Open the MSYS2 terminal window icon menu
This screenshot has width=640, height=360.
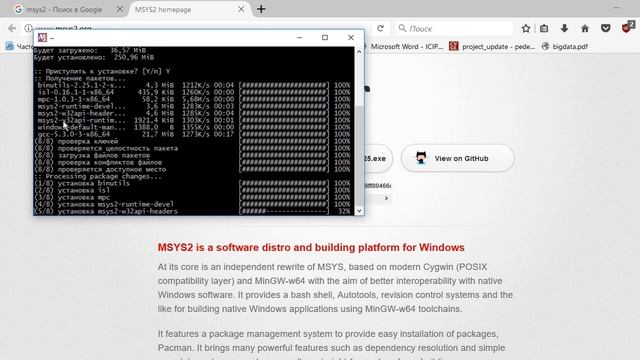pyautogui.click(x=42, y=38)
